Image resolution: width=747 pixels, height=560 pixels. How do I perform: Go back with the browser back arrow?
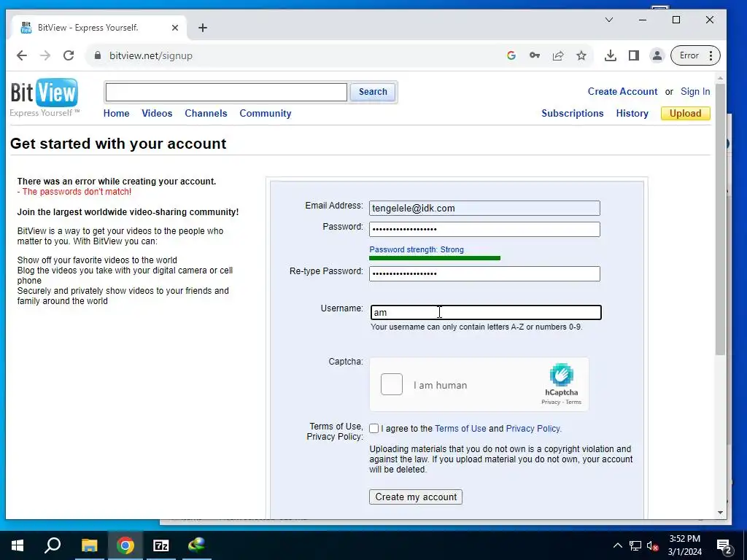(21, 55)
